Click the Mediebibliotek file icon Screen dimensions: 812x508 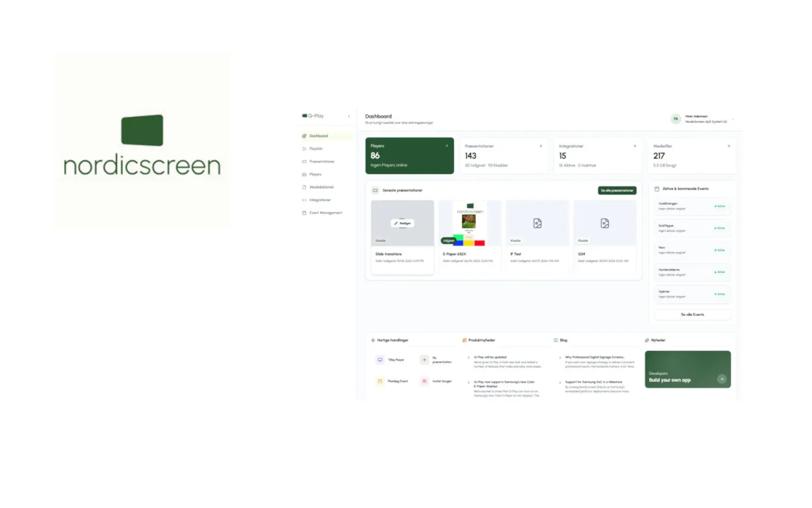click(304, 187)
